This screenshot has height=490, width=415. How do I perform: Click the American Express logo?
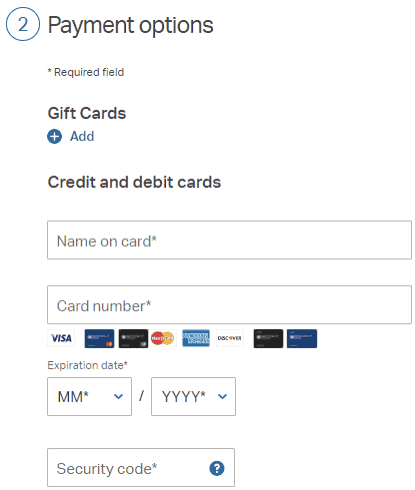[x=196, y=338]
